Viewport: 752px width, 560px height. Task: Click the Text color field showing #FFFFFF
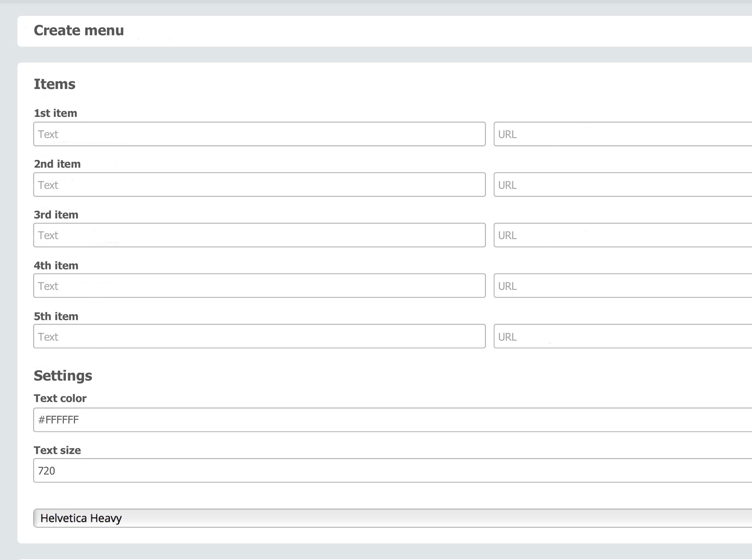click(392, 420)
